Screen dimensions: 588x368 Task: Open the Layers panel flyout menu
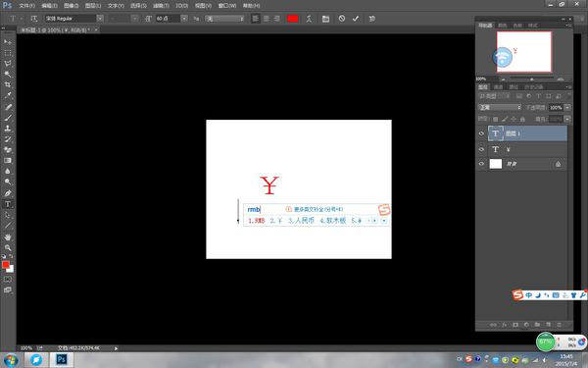(x=568, y=86)
